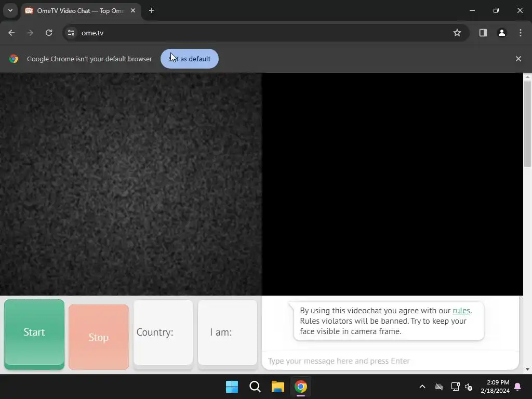532x399 pixels.
Task: Click the chat message input field
Action: (x=390, y=361)
